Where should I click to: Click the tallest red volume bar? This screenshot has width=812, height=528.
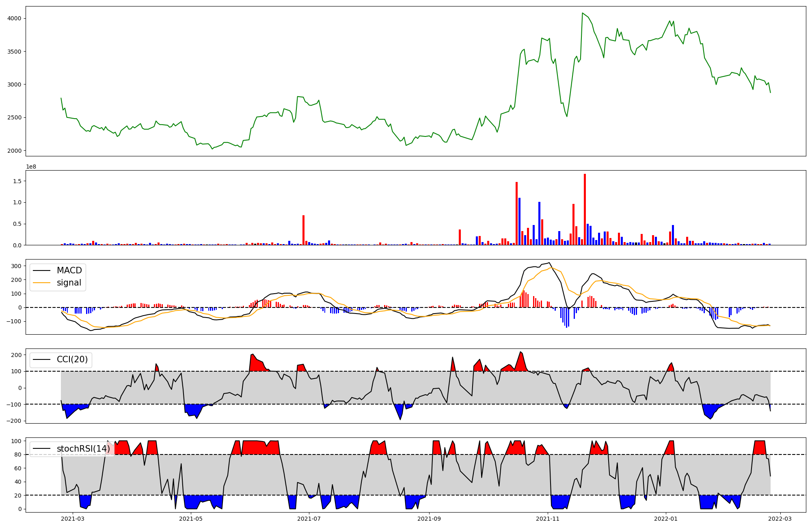coord(585,209)
